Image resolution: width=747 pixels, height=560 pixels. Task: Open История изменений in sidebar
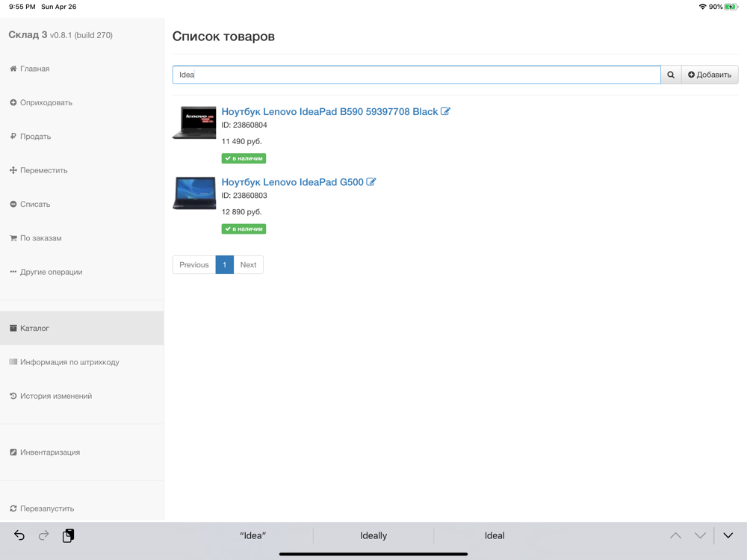coord(82,396)
